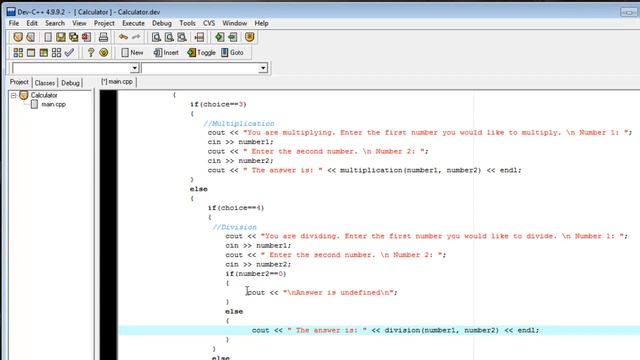640x360 pixels.
Task: Click Goto bookmarks button
Action: (x=233, y=52)
